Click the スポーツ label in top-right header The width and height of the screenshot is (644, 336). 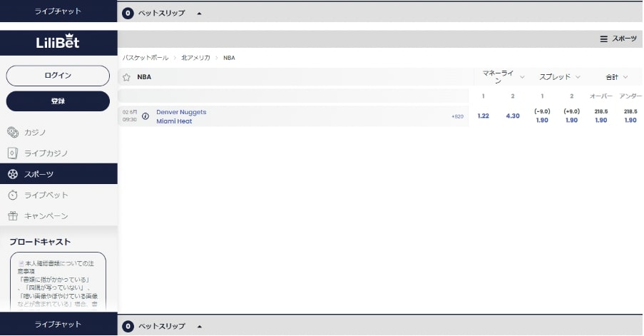click(624, 39)
